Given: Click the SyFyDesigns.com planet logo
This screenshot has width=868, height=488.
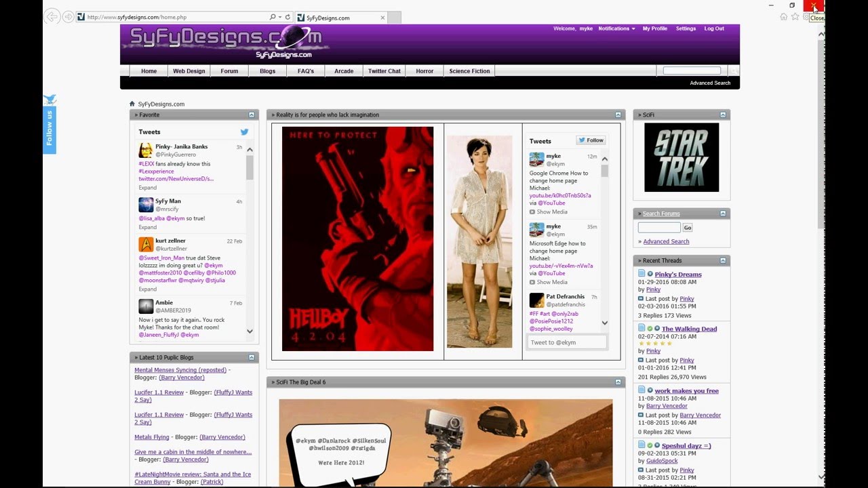Looking at the screenshot, I should 225,41.
